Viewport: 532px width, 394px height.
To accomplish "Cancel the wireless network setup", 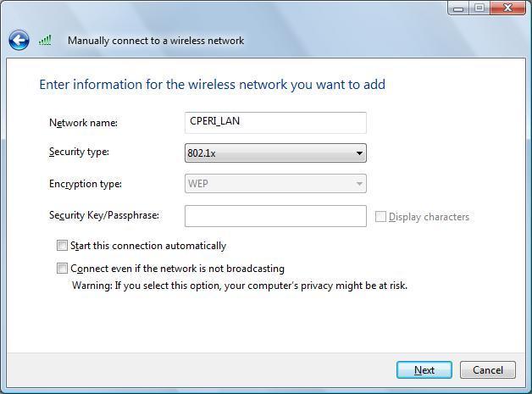I will 488,370.
